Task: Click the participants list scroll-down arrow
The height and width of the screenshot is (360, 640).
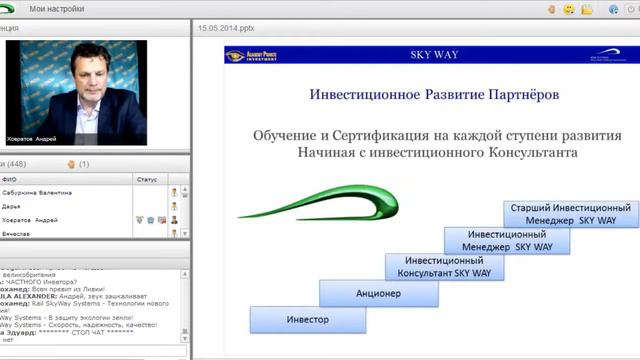Action: [x=184, y=233]
